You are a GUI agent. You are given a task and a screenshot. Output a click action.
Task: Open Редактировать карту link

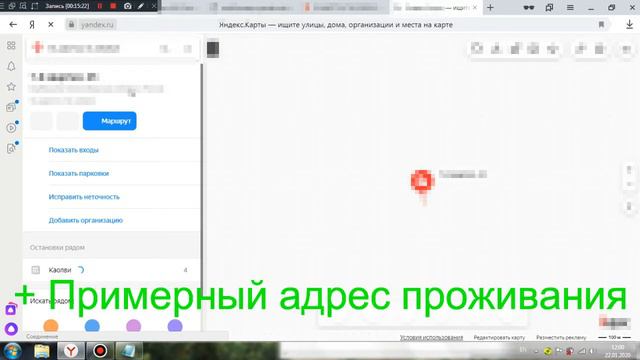pyautogui.click(x=499, y=338)
